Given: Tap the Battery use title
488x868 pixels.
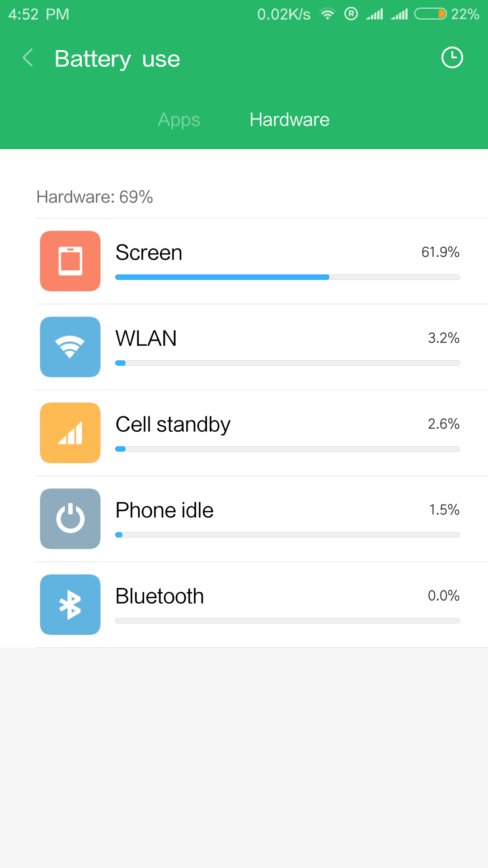Looking at the screenshot, I should (117, 59).
